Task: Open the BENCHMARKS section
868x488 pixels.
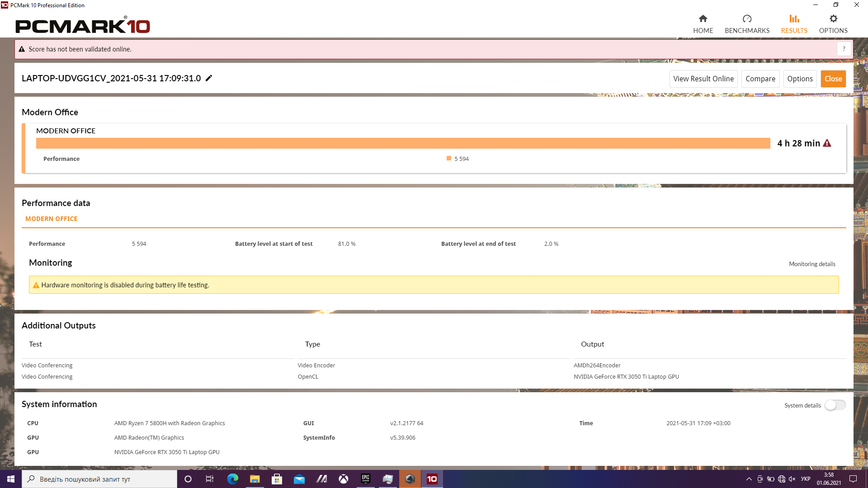Action: [747, 24]
